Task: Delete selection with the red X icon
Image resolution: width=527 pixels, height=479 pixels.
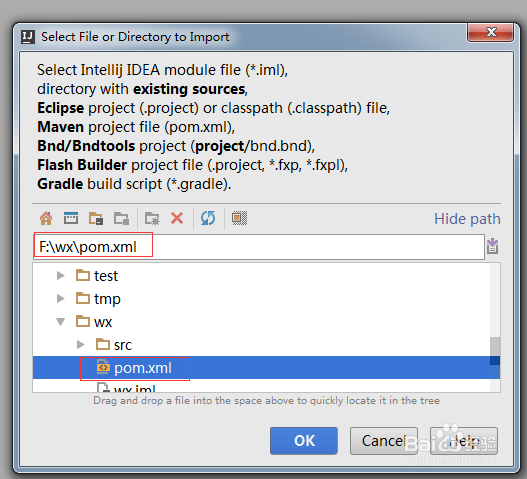Action: (177, 218)
